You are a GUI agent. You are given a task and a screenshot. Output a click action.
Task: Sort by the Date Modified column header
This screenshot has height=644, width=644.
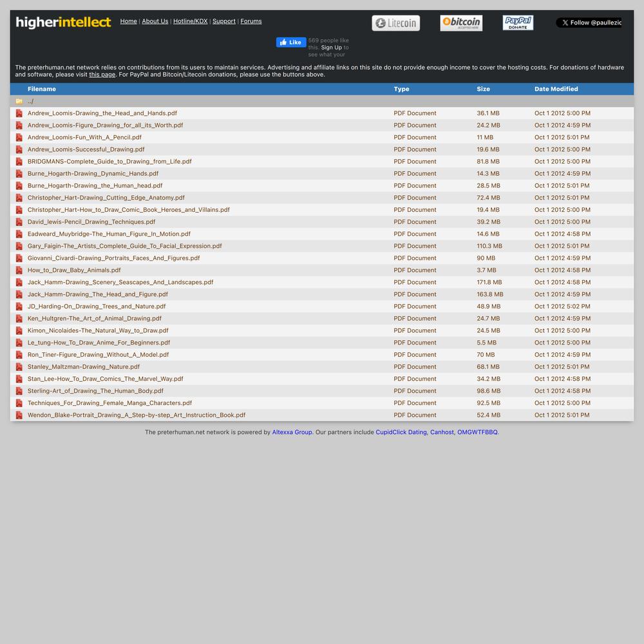[x=556, y=89]
